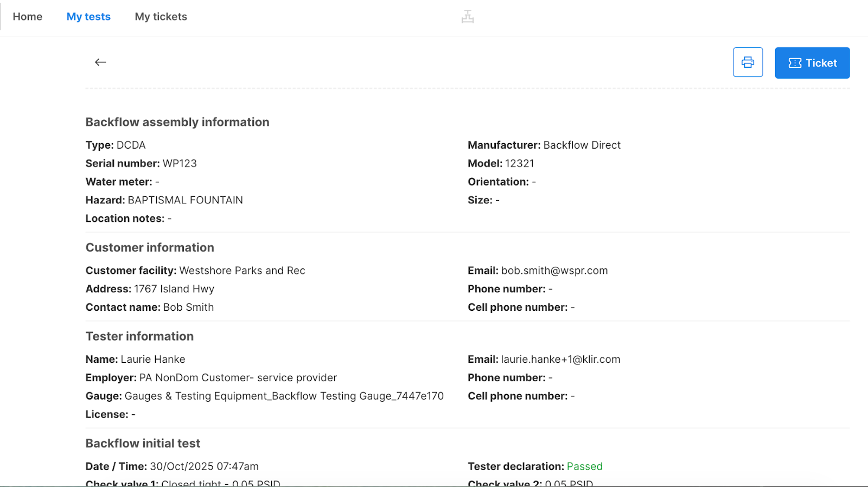868x487 pixels.
Task: Click the 1767 Island Hwy address
Action: pyautogui.click(x=174, y=289)
